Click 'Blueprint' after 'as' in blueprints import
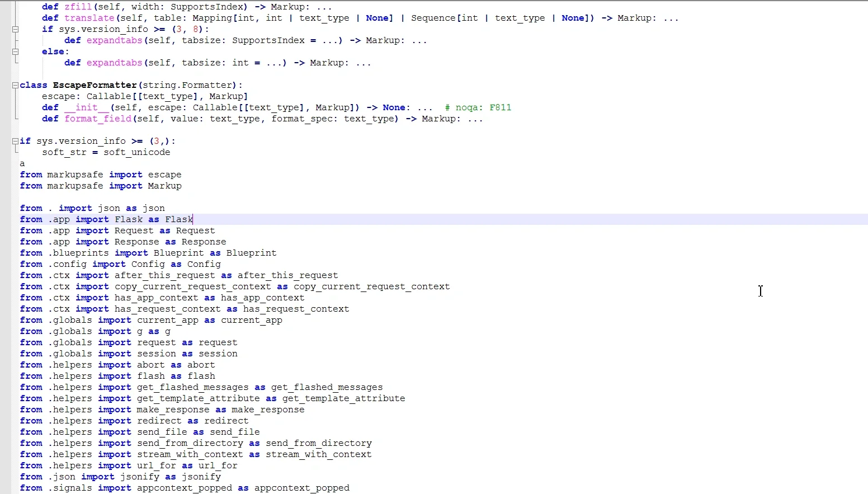Viewport: 868px width, 494px height. coord(251,253)
